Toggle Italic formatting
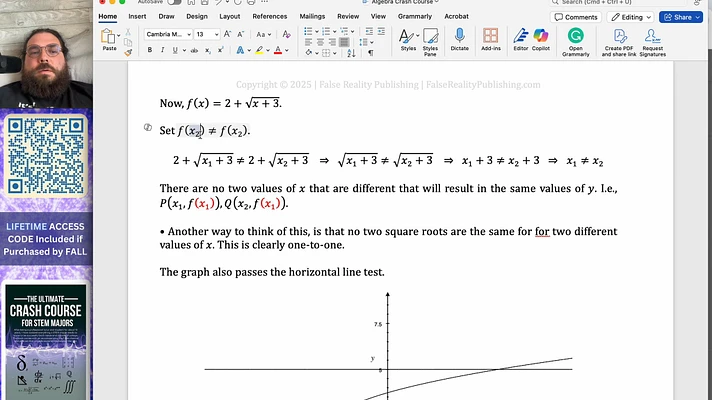Viewport: 712px width, 400px height. coord(162,50)
